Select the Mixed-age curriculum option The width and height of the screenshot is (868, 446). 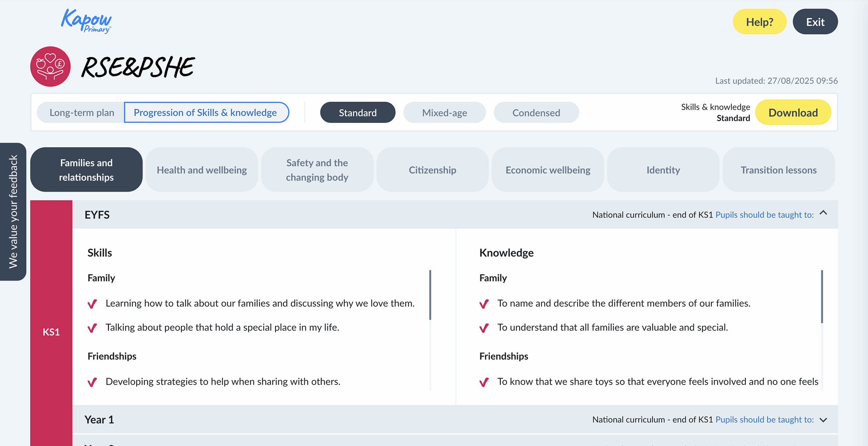[444, 113]
